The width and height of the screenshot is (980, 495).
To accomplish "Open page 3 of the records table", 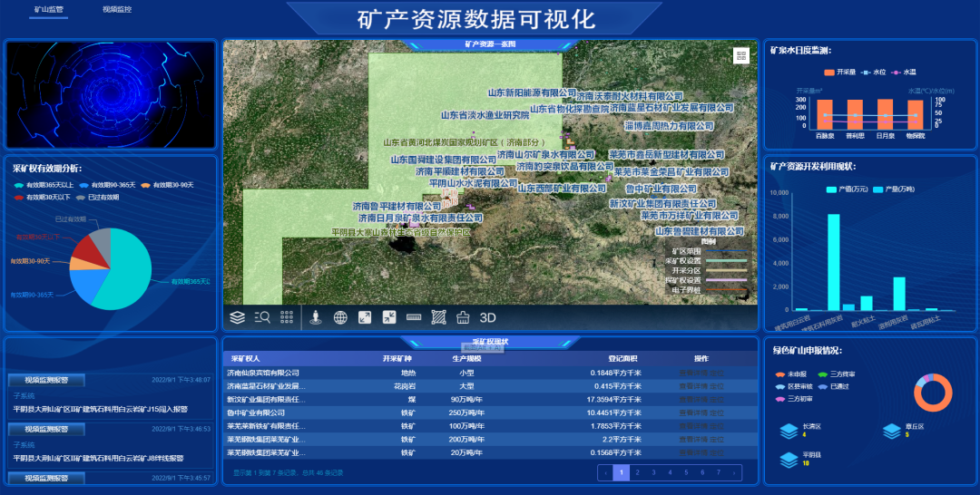I will pos(653,472).
